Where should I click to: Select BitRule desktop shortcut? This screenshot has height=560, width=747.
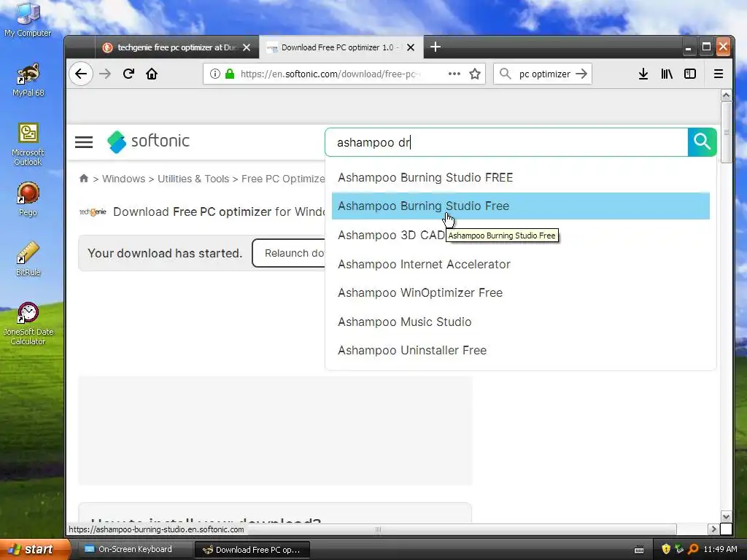pos(28,259)
